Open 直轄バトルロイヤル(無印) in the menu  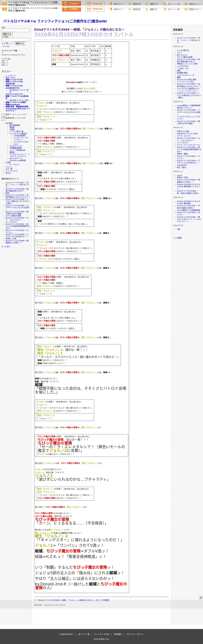(x=16, y=102)
